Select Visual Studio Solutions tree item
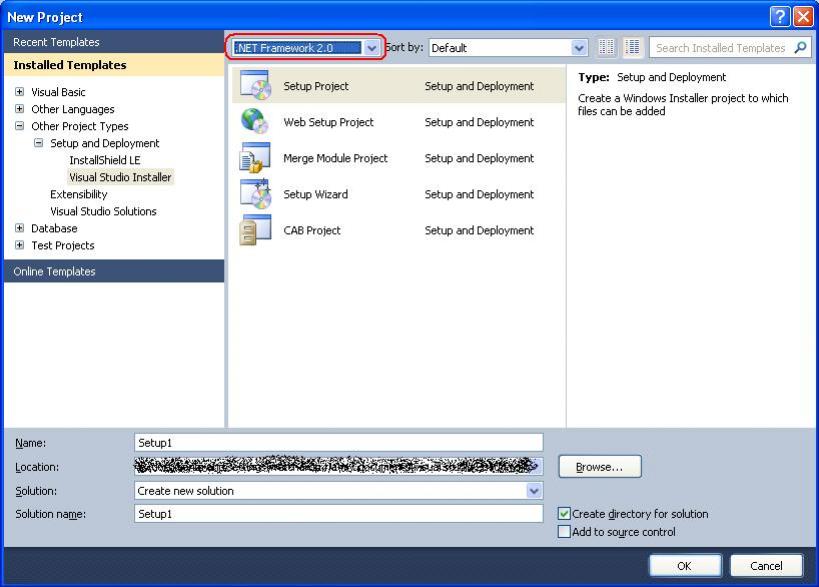Image resolution: width=819 pixels, height=587 pixels. [103, 211]
